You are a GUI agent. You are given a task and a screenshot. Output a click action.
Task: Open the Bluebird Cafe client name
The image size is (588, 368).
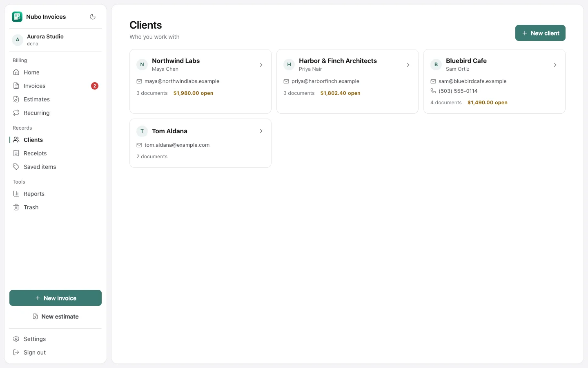coord(466,61)
